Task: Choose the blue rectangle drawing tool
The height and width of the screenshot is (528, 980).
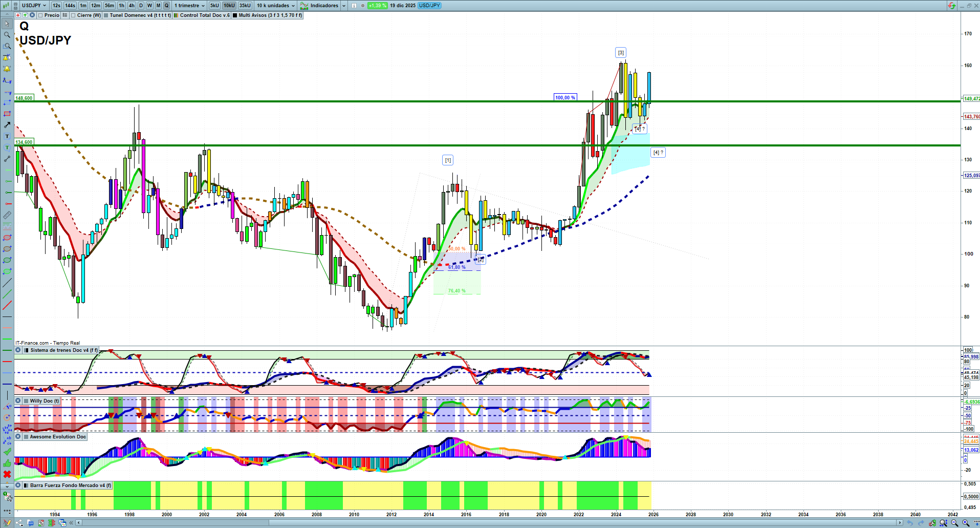Action: [x=7, y=102]
